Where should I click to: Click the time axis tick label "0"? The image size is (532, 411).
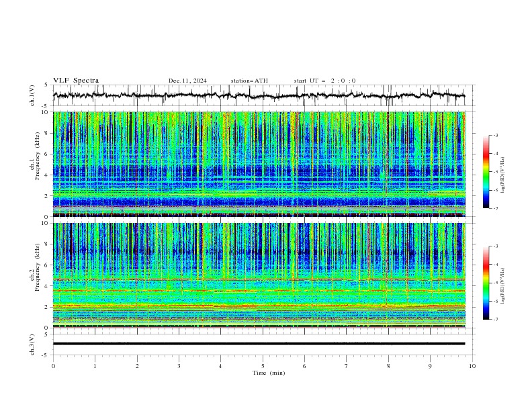(x=53, y=366)
